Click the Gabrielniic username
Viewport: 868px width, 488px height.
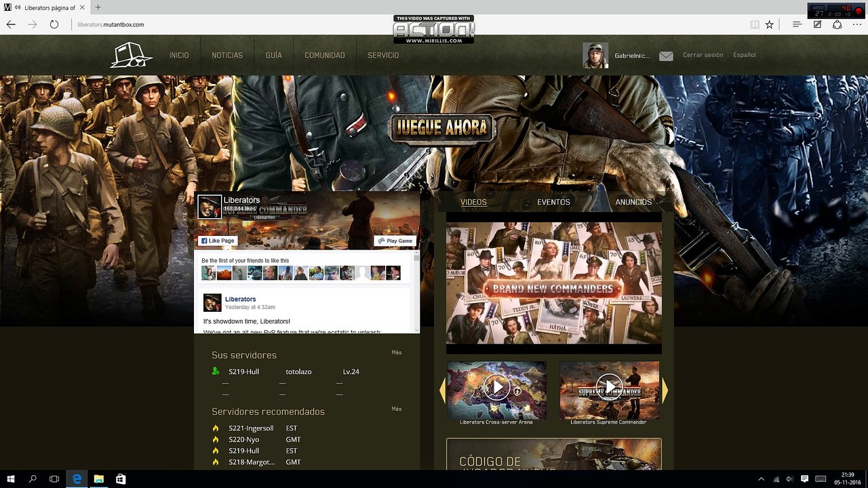coord(632,56)
